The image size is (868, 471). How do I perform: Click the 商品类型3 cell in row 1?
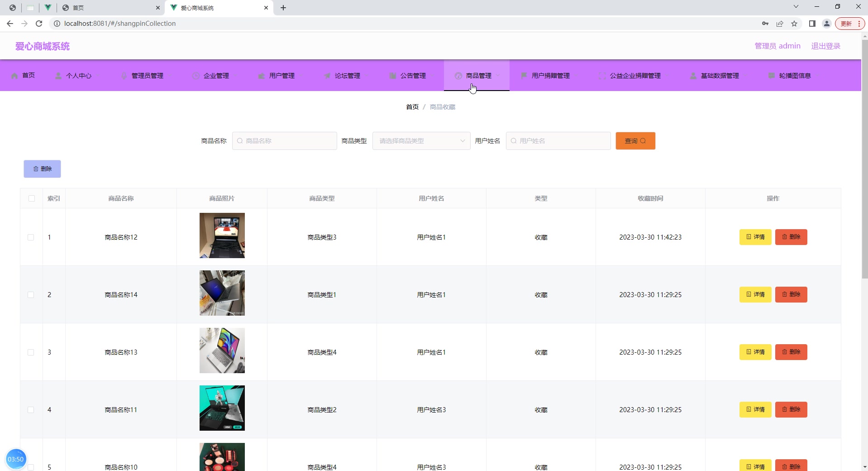[x=322, y=237]
